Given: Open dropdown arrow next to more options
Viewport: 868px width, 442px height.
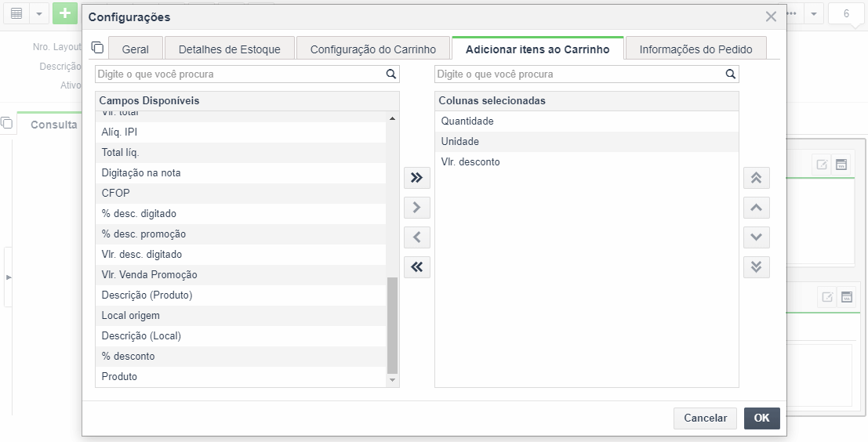Looking at the screenshot, I should (x=814, y=13).
